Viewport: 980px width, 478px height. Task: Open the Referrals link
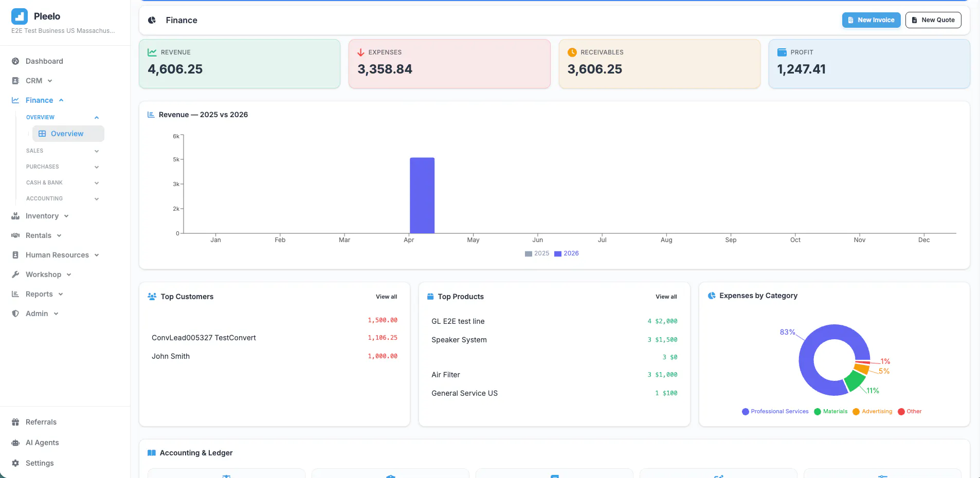coord(41,422)
